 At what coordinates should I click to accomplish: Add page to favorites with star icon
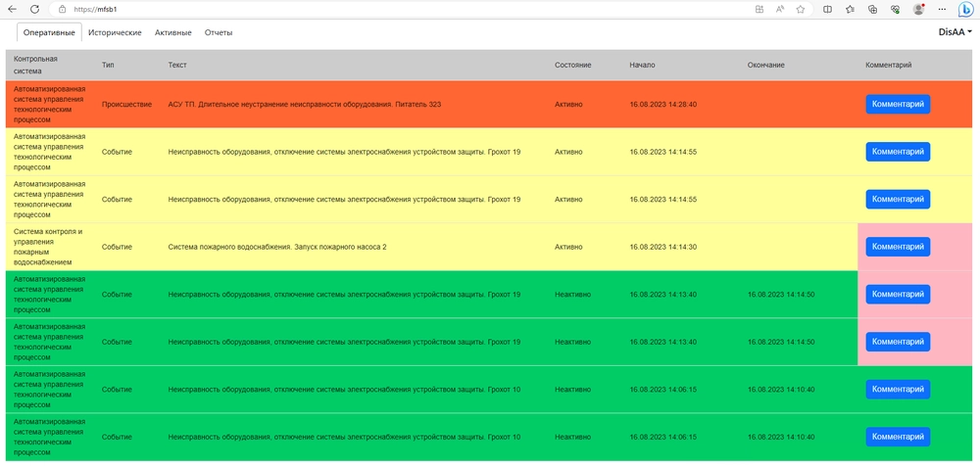[801, 9]
